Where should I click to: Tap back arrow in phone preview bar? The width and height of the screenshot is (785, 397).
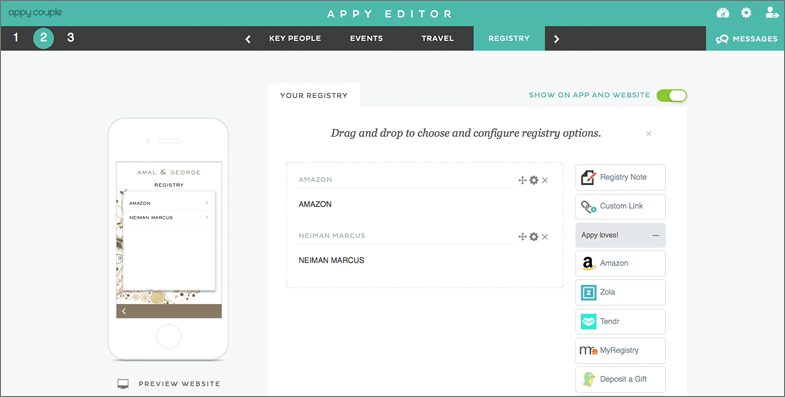click(x=124, y=311)
